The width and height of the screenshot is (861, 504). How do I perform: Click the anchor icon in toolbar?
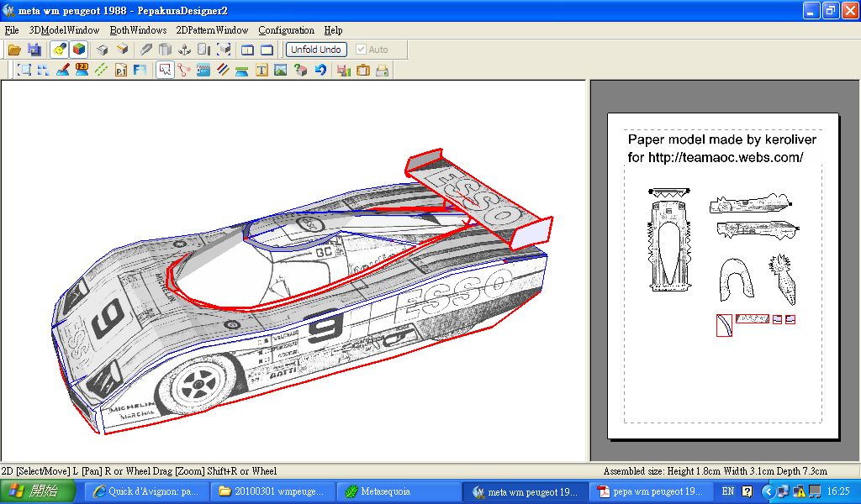184,50
